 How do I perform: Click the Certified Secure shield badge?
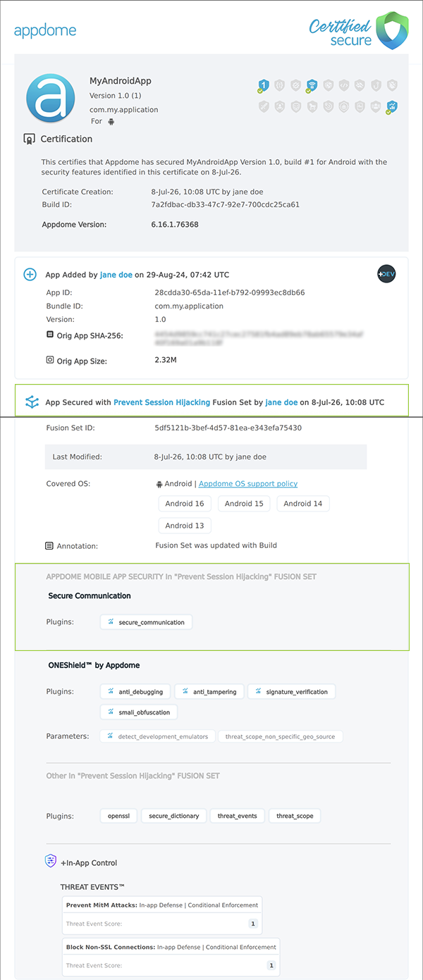392,30
